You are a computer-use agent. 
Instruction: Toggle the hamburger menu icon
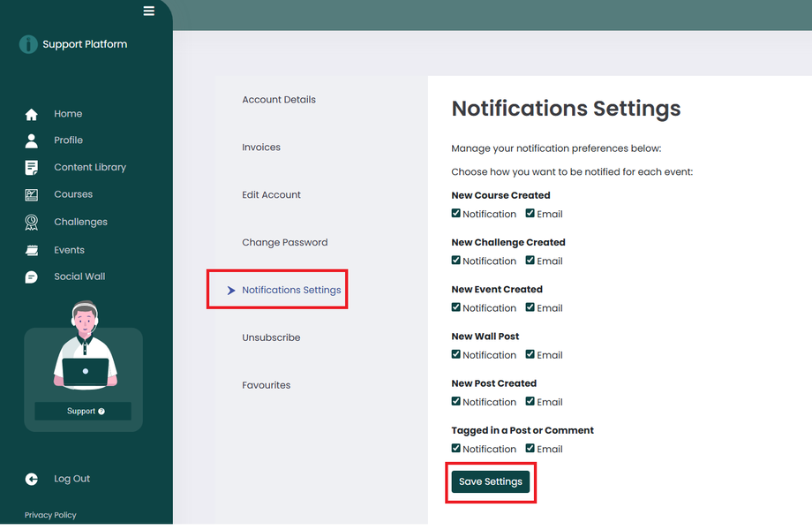(148, 11)
